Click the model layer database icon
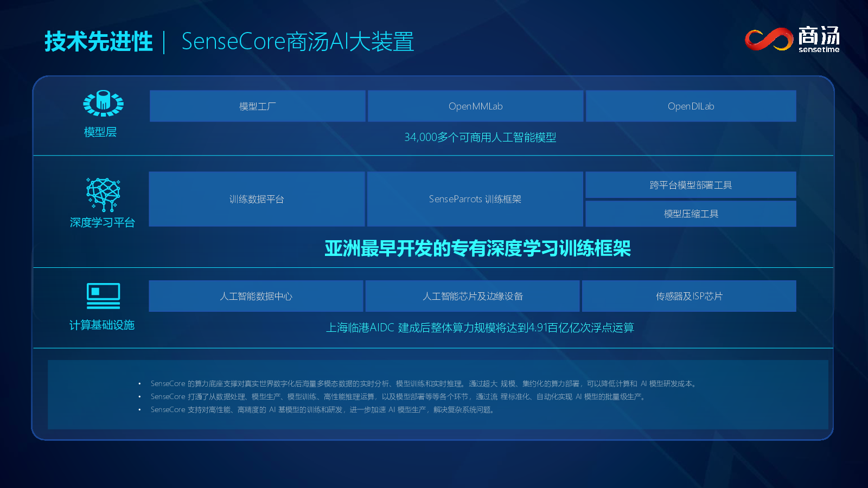This screenshot has width=868, height=488. point(103,103)
